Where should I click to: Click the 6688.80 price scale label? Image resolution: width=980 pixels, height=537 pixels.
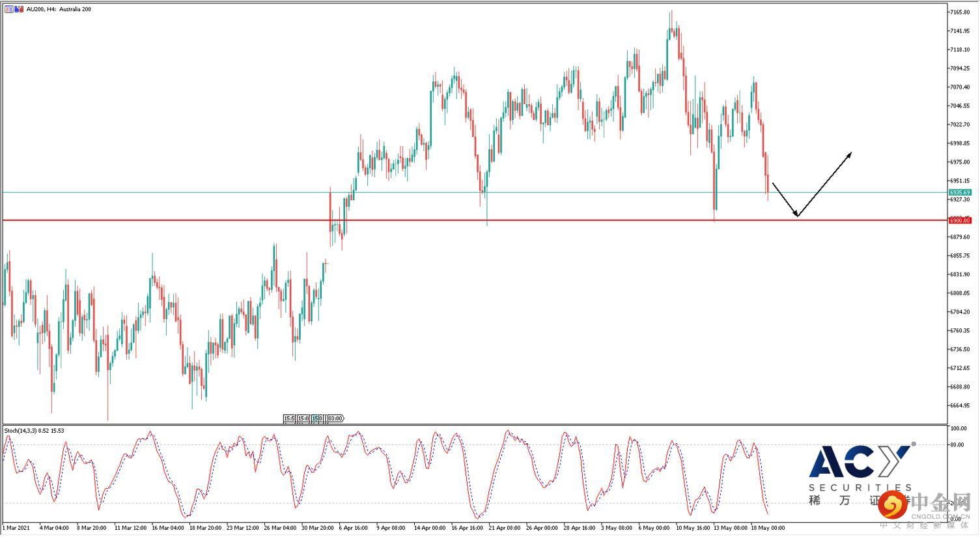(960, 387)
